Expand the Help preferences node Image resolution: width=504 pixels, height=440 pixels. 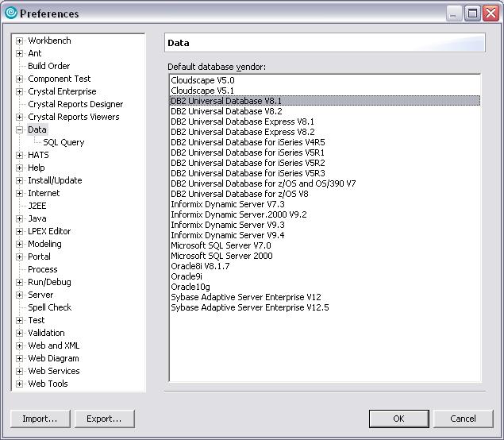[x=19, y=168]
